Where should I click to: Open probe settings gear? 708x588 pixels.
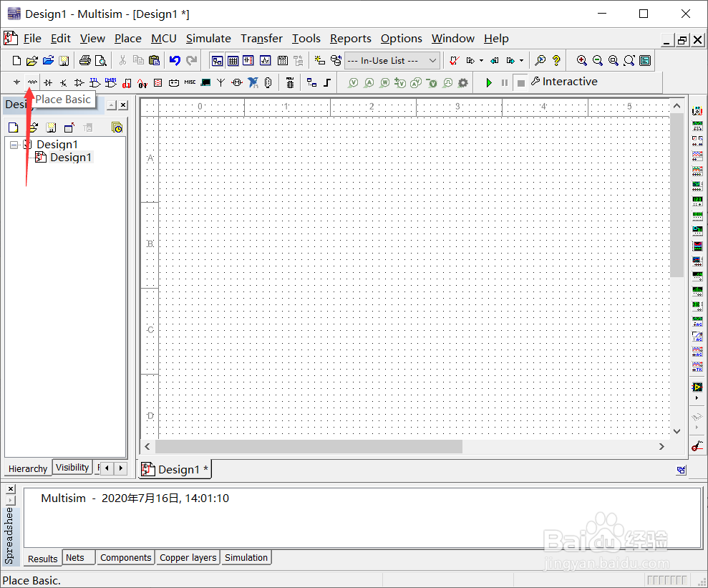click(463, 82)
